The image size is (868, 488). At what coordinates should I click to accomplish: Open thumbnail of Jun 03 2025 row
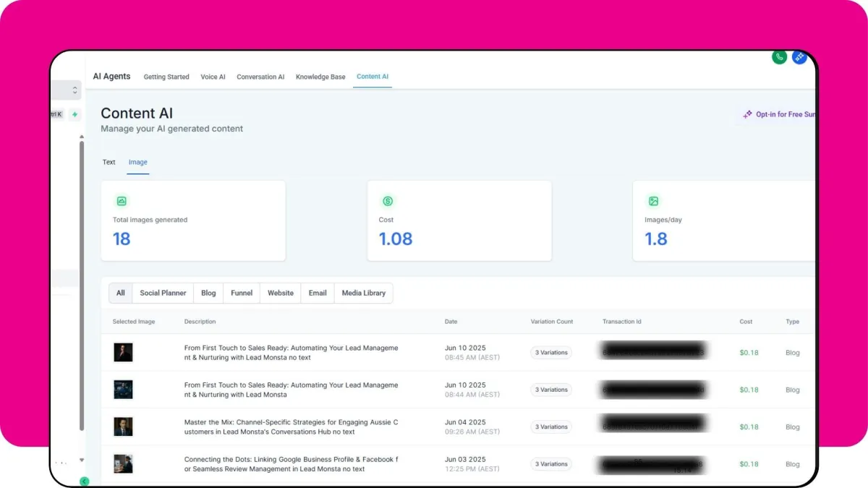click(x=123, y=464)
